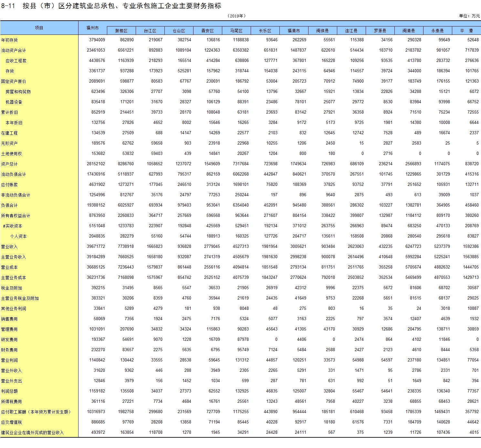Select the 所有者权益合计 row label
The height and width of the screenshot is (448, 481).
coord(16,216)
